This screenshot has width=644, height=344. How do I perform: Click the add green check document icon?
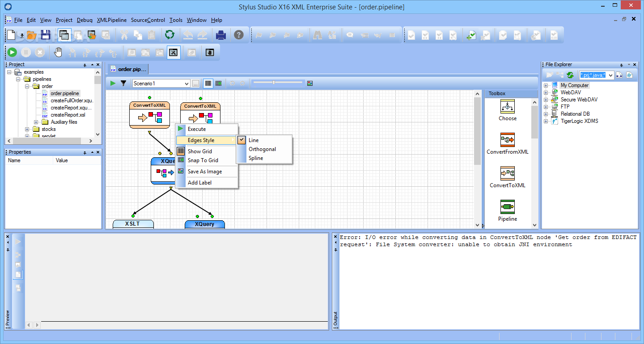click(470, 35)
